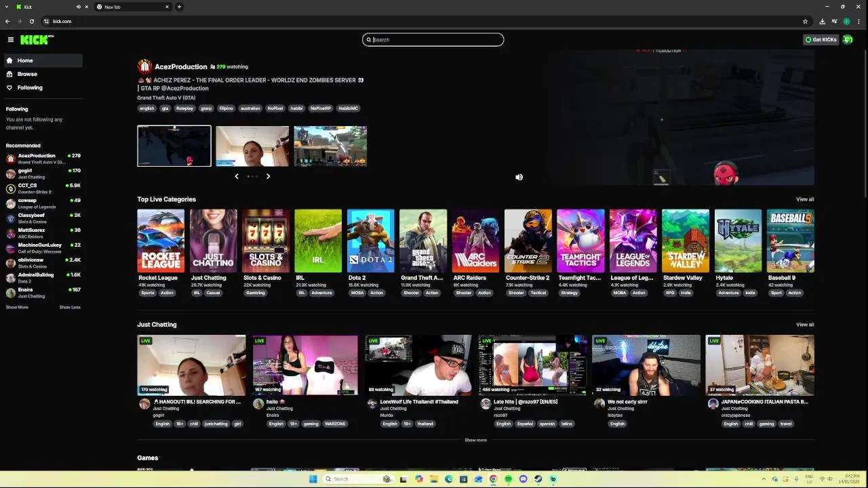Screen dimensions: 868x488
Task: Open Rocket League category
Action: pyautogui.click(x=161, y=241)
